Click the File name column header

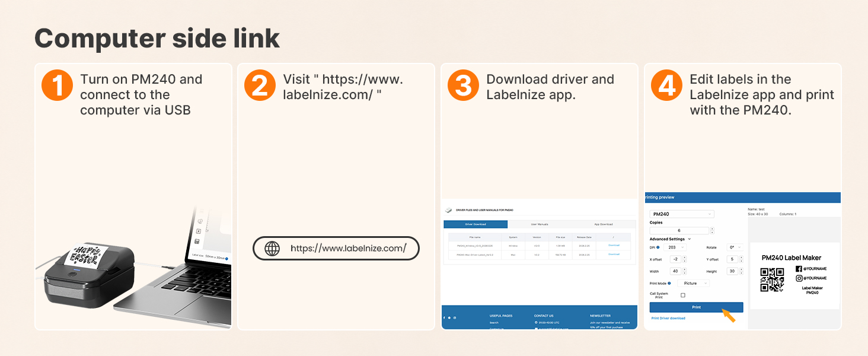click(475, 237)
